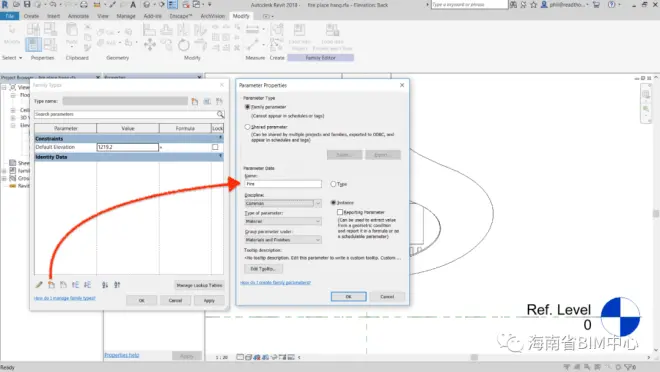Tick the Lock checkbox for Default Elevation
The width and height of the screenshot is (660, 372).
(x=215, y=147)
